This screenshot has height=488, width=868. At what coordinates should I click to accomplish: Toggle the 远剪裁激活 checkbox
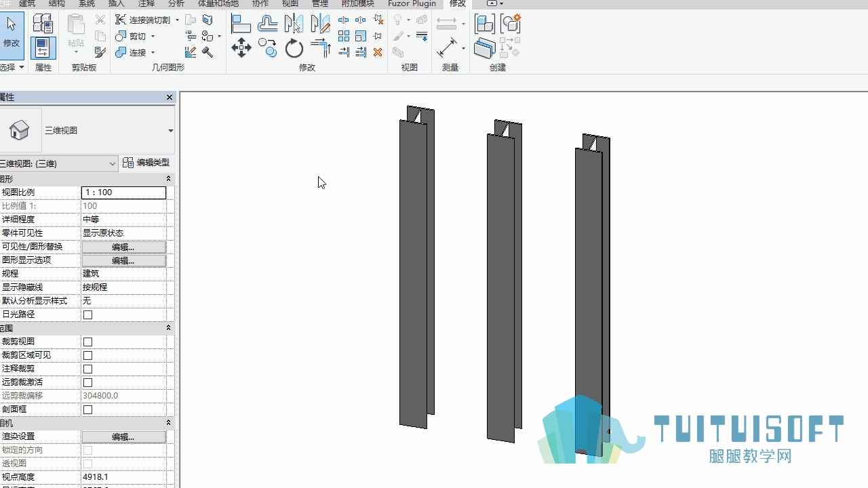(87, 382)
